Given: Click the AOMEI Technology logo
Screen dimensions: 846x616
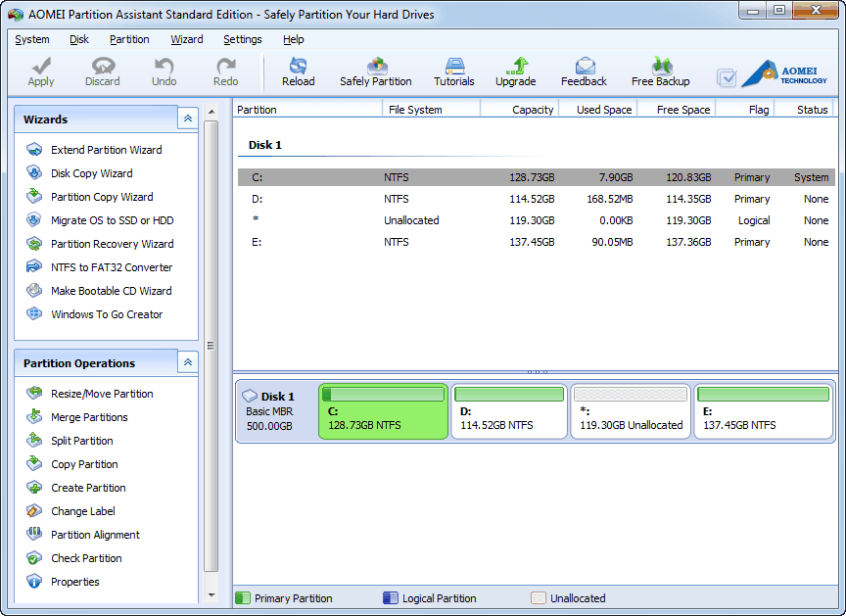Looking at the screenshot, I should [784, 73].
